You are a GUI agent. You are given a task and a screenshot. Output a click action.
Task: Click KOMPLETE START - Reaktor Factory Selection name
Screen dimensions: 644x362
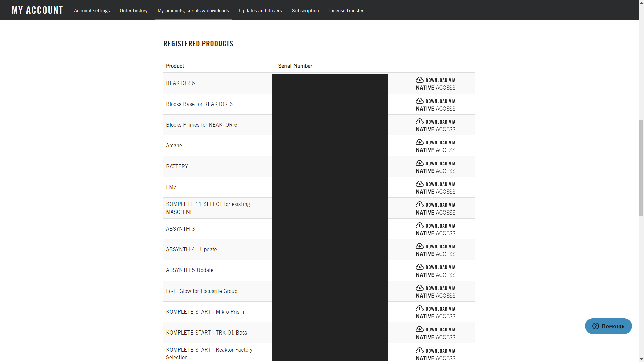pos(209,353)
